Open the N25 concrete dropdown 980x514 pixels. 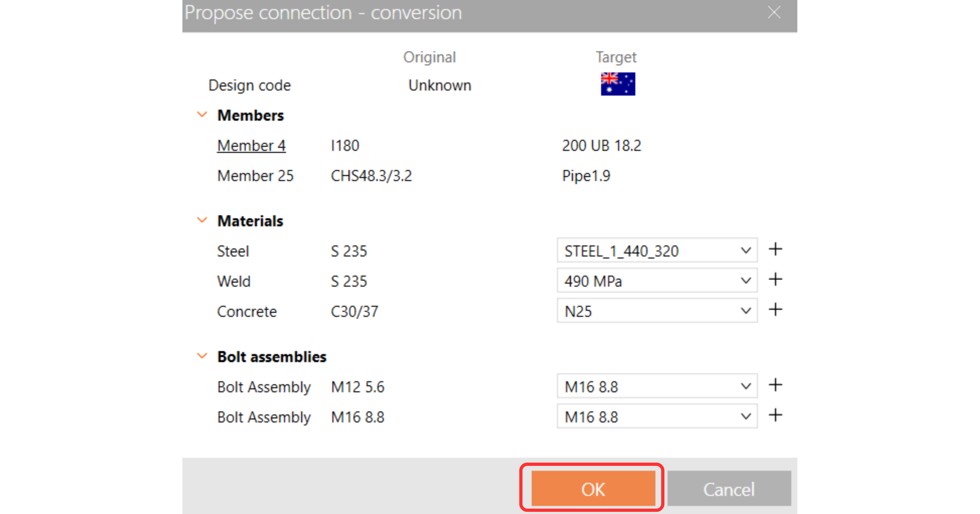657,311
